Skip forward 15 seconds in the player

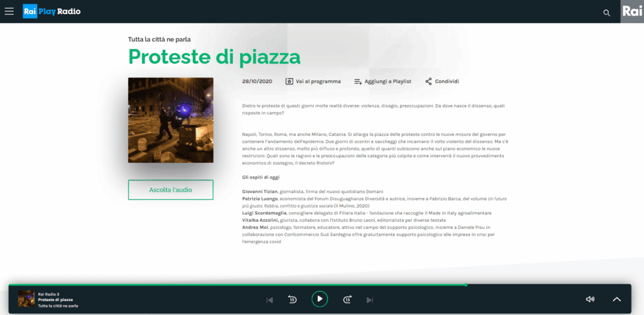point(347,299)
